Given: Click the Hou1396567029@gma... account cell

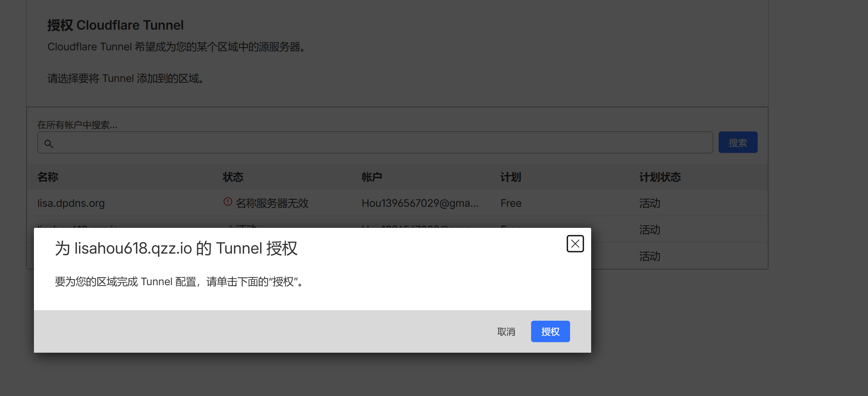Looking at the screenshot, I should 420,203.
